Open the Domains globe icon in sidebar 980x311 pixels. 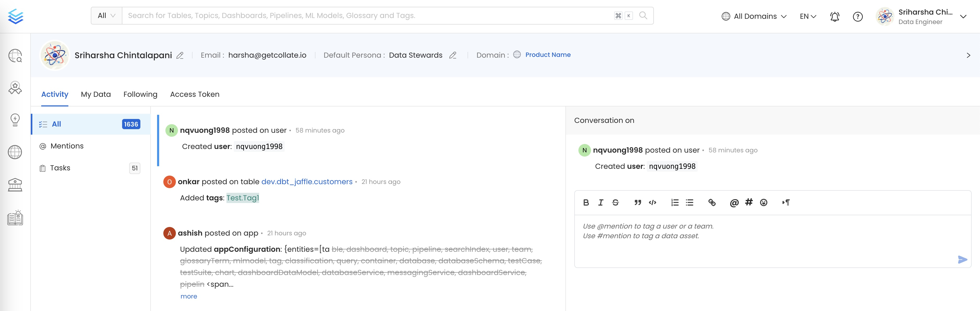[15, 152]
